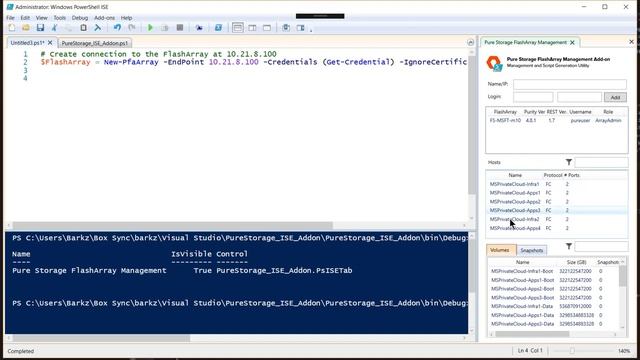640x360 pixels.
Task: Click the Cut scissors icon in toolbar
Action: (54, 28)
